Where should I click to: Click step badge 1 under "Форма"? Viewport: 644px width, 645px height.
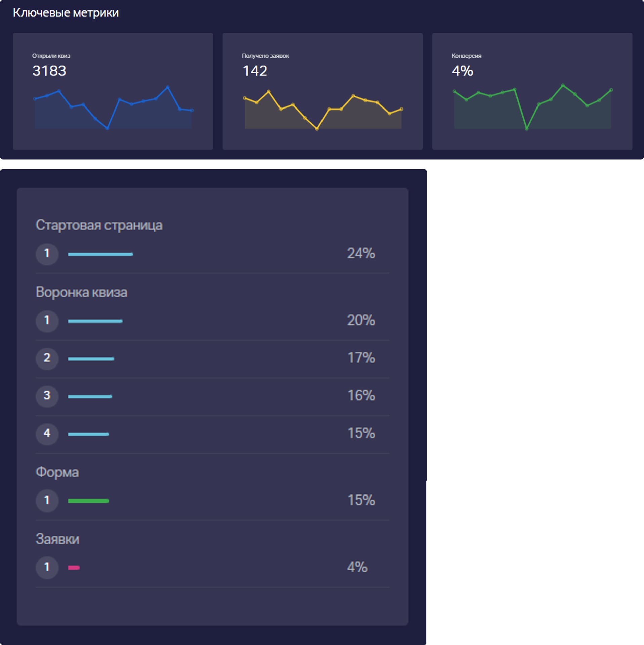coord(47,501)
